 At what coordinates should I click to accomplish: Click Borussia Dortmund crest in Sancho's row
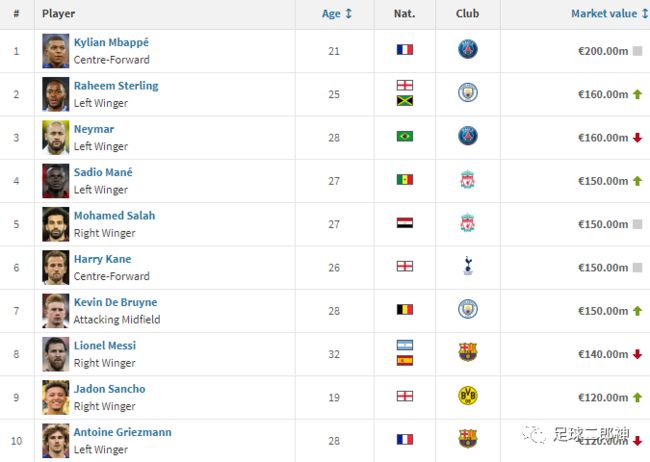click(468, 396)
